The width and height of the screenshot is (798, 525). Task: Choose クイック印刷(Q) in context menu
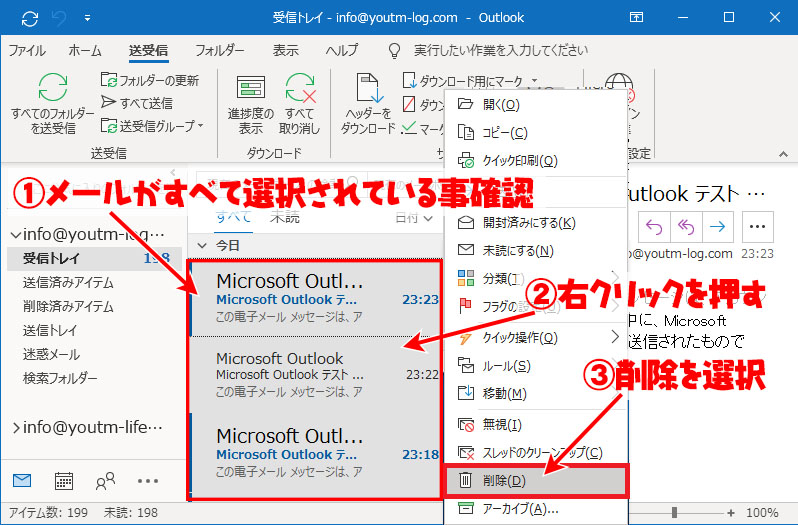coord(535,161)
